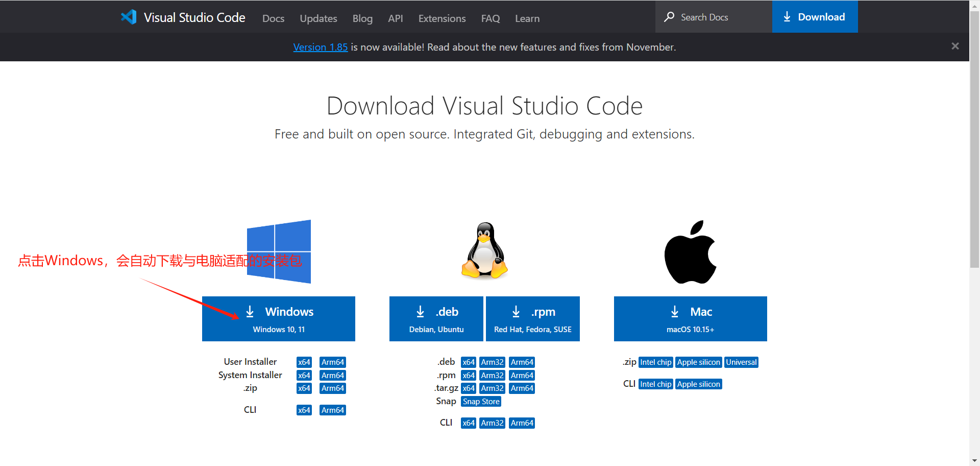Download Linux .tar.gz x64 archive
980x466 pixels.
(469, 388)
